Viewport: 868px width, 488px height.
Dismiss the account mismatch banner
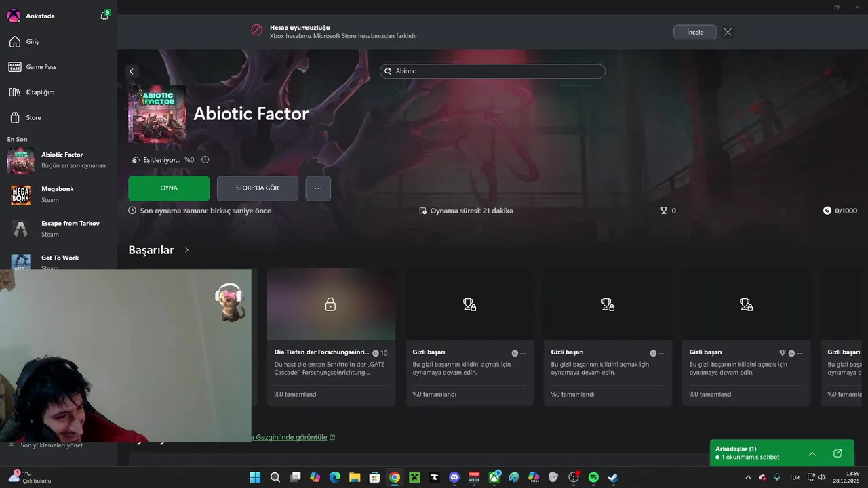(x=728, y=32)
